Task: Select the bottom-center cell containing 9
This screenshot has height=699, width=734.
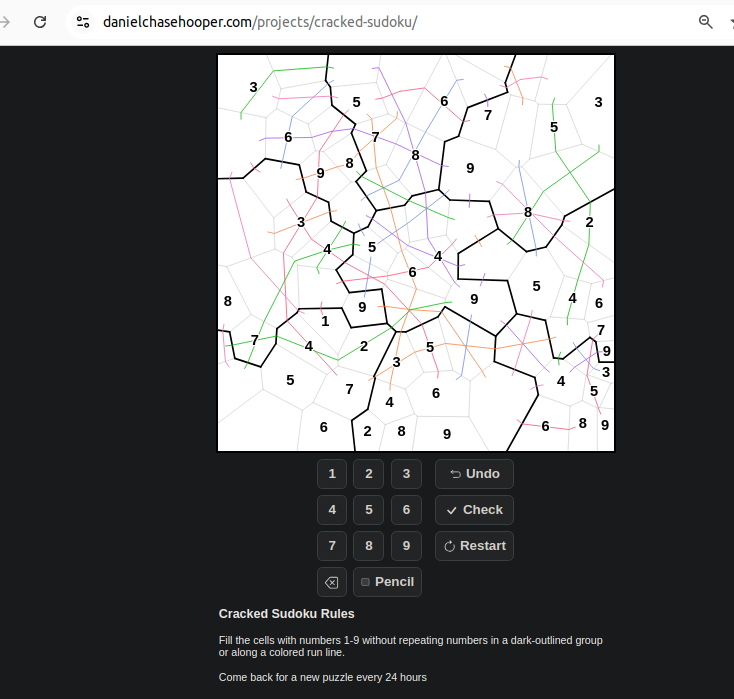Action: point(447,434)
